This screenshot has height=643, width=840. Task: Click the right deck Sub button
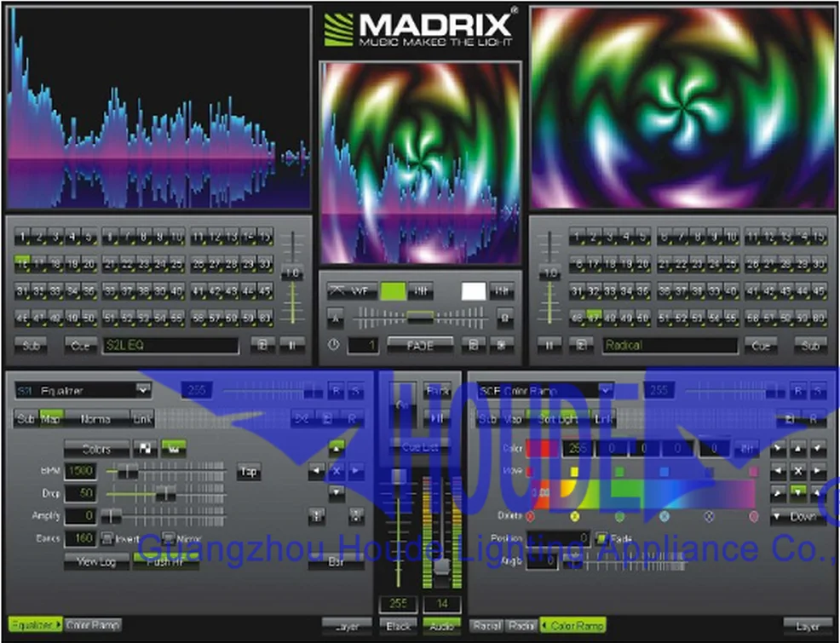[x=810, y=345]
